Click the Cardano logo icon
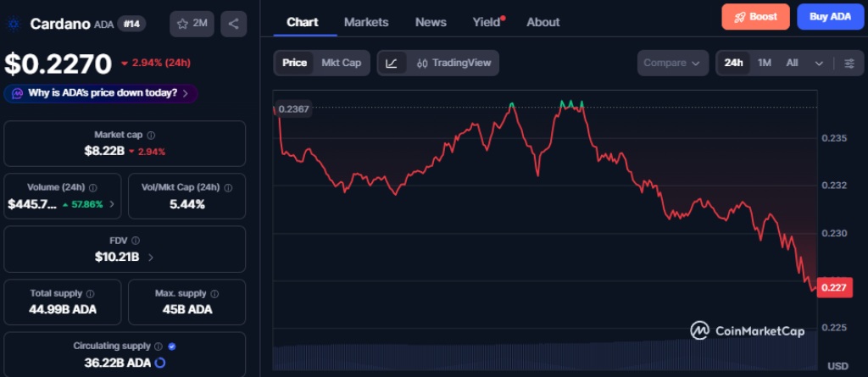This screenshot has width=868, height=377. pos(13,24)
